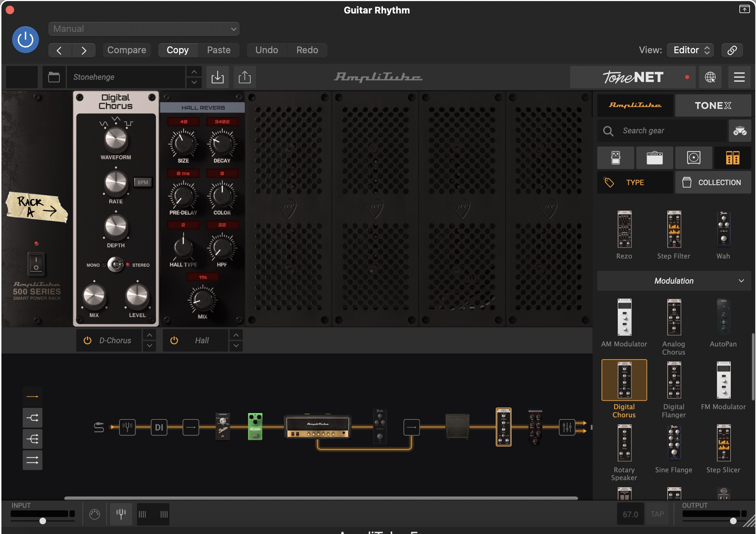
Task: Click the Compare button
Action: click(x=127, y=50)
